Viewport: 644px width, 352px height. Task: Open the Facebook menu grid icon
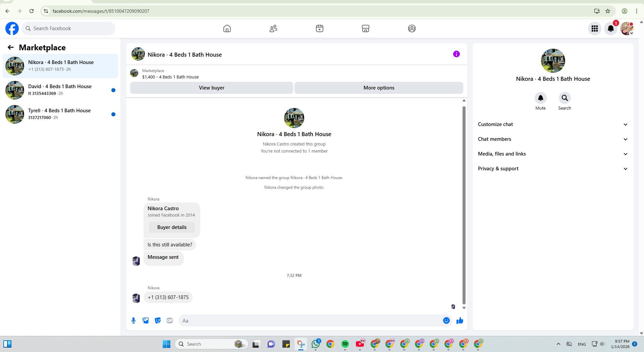595,28
